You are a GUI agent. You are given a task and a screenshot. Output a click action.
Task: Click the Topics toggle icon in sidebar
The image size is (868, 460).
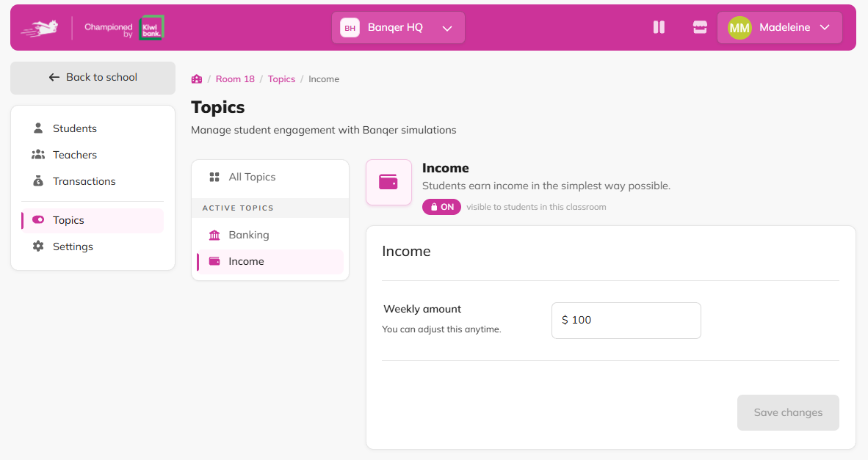point(38,219)
